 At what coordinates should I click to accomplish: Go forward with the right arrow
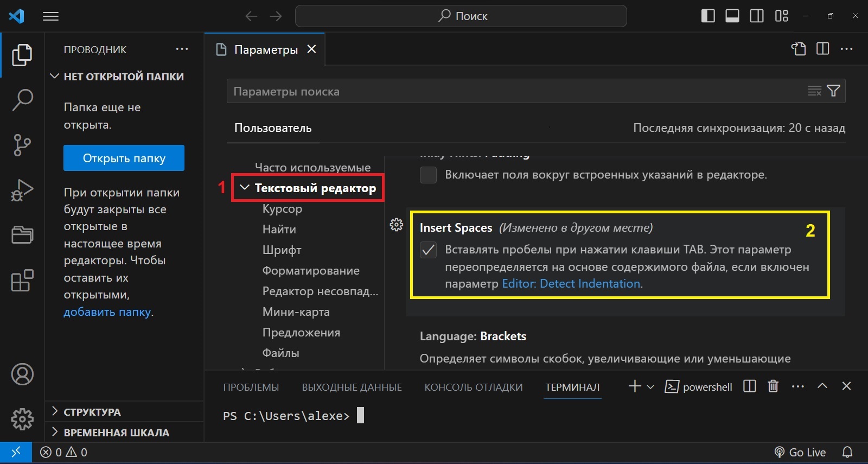click(x=276, y=16)
